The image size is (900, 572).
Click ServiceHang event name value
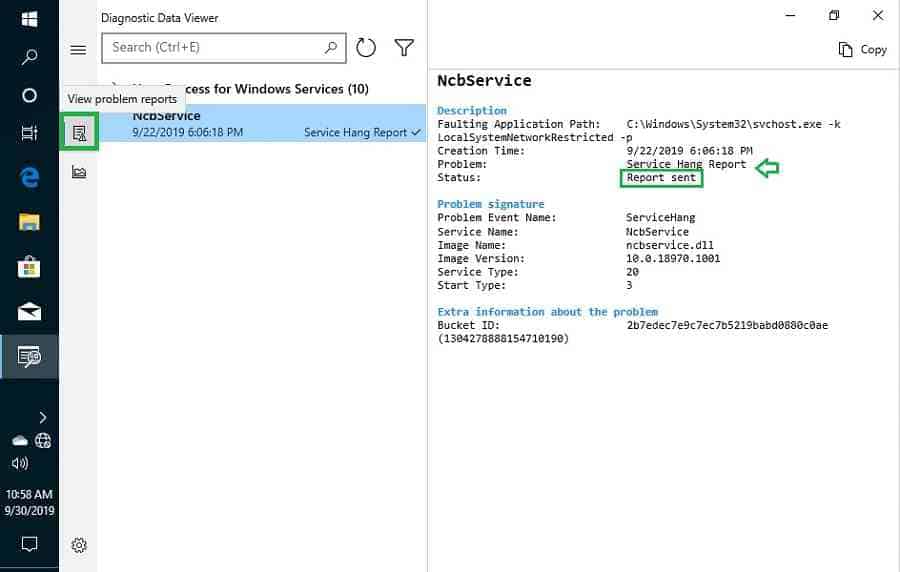coord(660,217)
